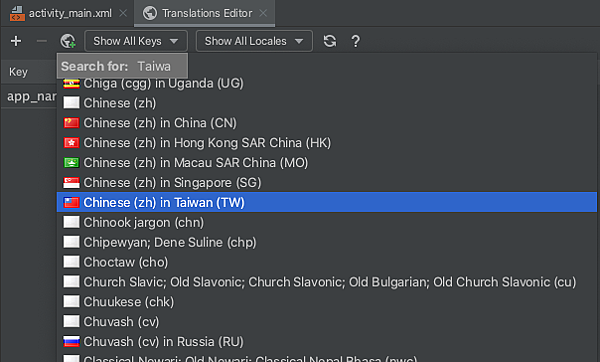Click the Add Locale globe icon
The image size is (600, 362).
tap(68, 41)
